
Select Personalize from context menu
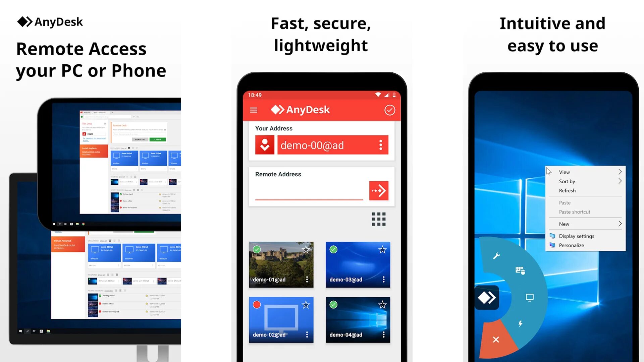tap(572, 245)
